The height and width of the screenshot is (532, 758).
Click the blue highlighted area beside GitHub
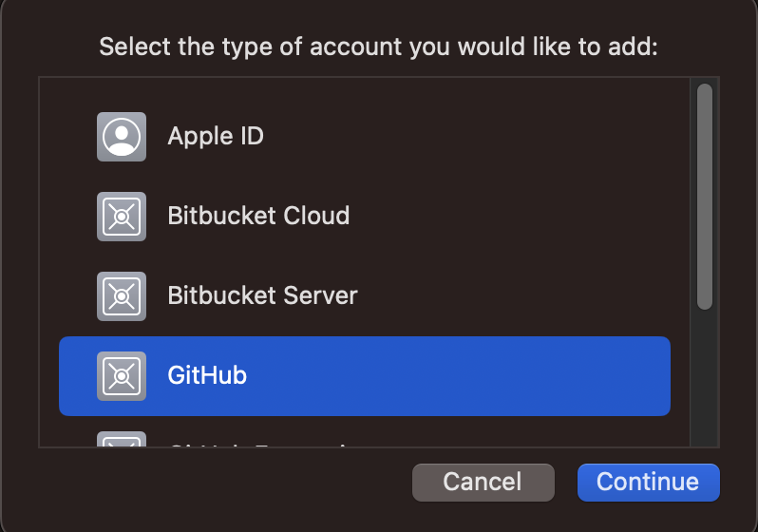point(457,376)
